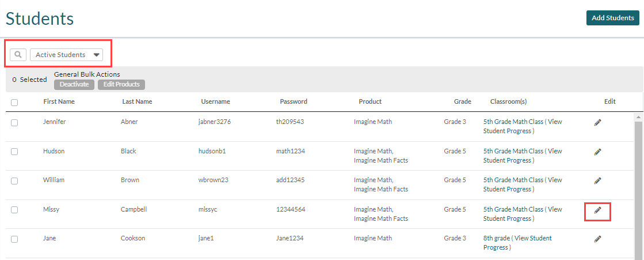The image size is (644, 260).
Task: Sort by the First Name column header
Action: (59, 101)
